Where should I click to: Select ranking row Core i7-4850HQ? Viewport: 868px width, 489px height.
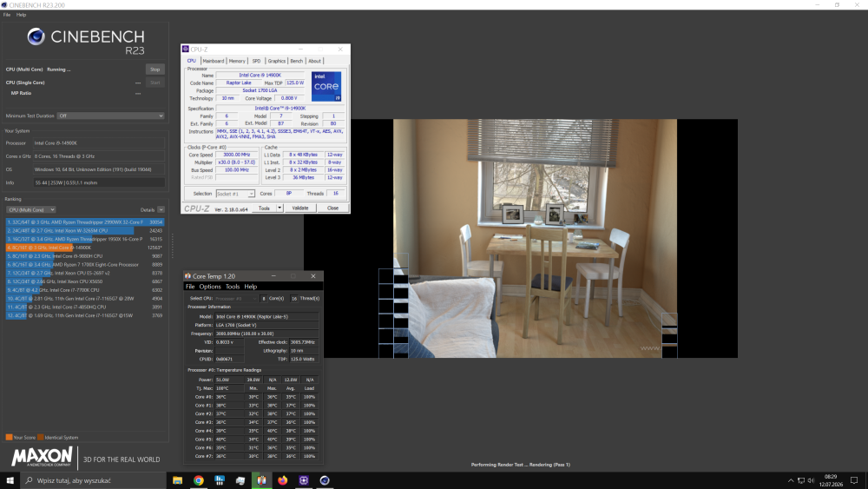click(85, 307)
